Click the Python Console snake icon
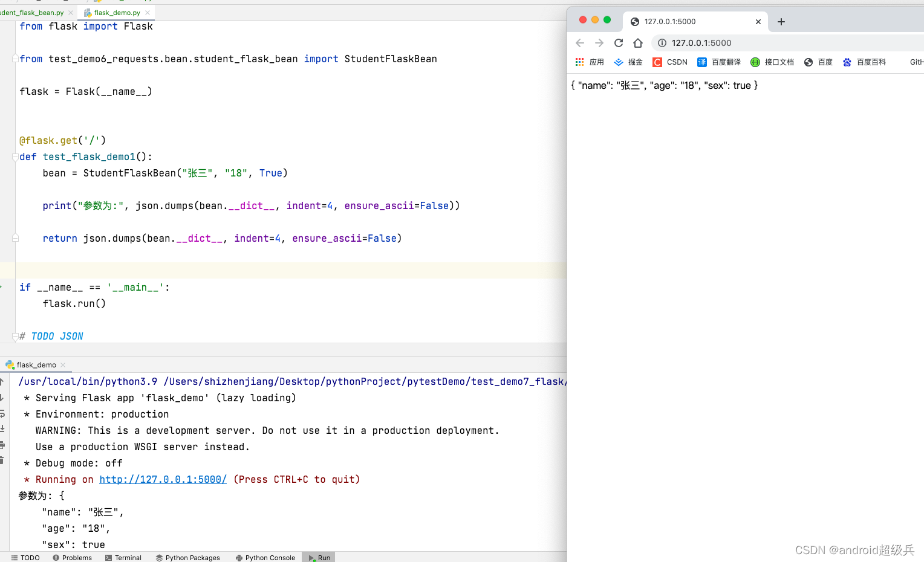 239,558
